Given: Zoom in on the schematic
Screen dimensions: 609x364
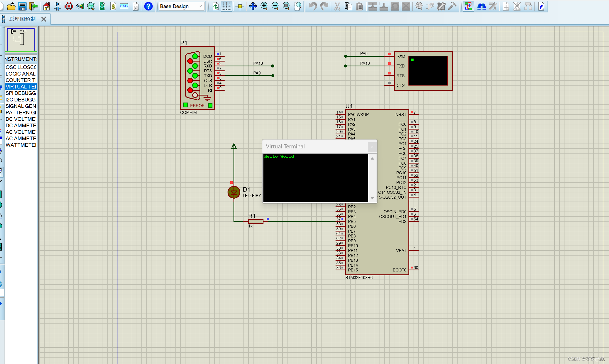Looking at the screenshot, I should [264, 6].
